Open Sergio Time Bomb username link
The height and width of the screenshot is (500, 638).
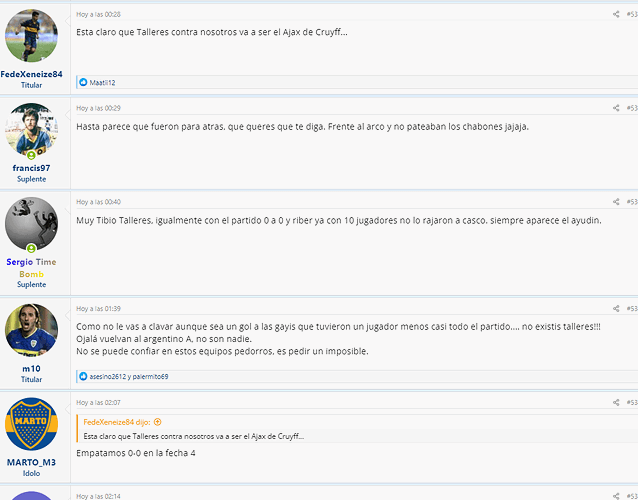pos(31,268)
